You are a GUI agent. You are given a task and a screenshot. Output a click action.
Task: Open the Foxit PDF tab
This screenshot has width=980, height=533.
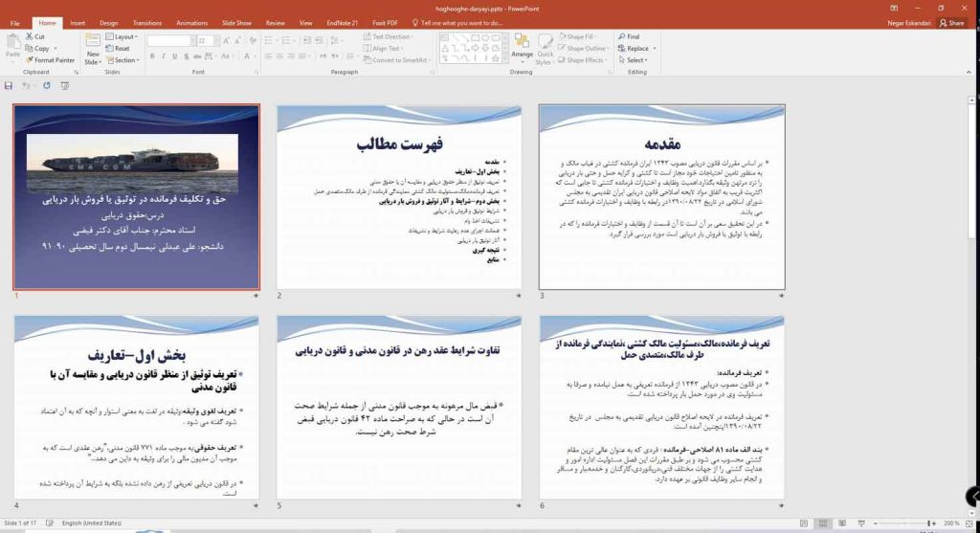click(385, 23)
